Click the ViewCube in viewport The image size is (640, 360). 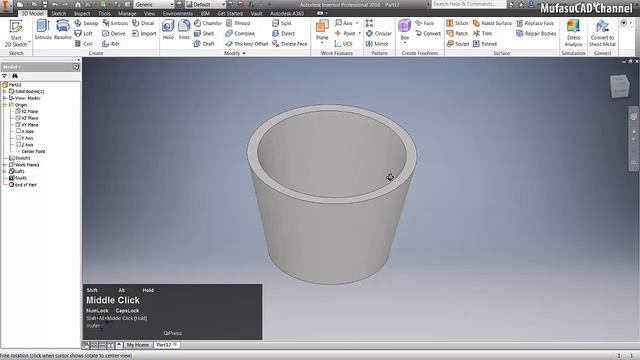pyautogui.click(x=620, y=86)
